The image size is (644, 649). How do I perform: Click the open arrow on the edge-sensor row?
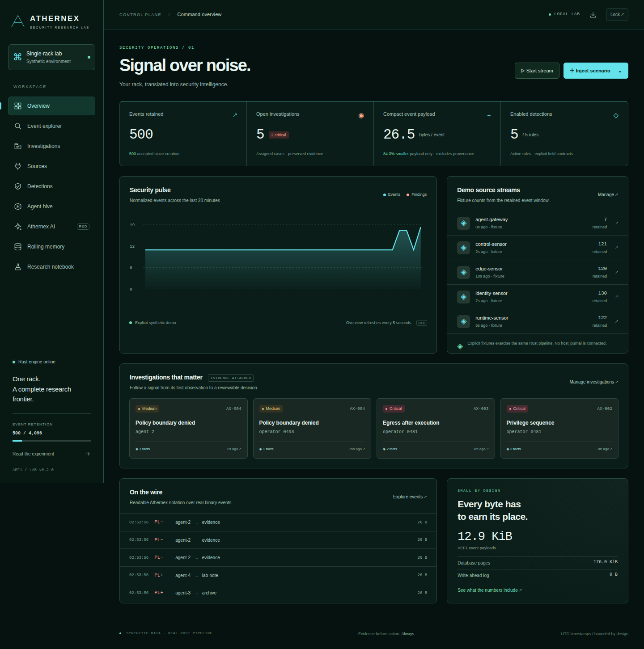(x=617, y=272)
